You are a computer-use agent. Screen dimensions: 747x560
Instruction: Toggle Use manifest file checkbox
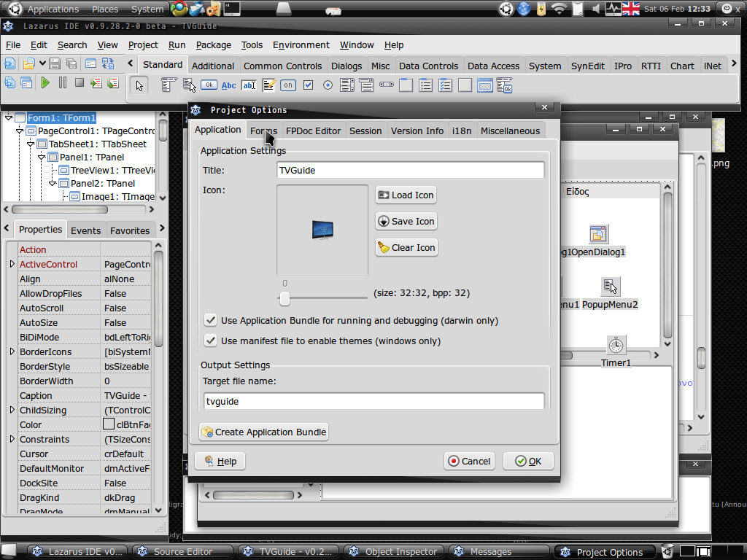[211, 341]
